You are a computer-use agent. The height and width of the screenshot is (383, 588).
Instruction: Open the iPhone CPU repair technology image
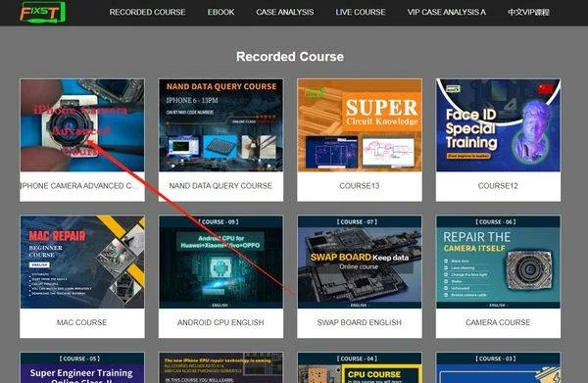[x=220, y=367]
